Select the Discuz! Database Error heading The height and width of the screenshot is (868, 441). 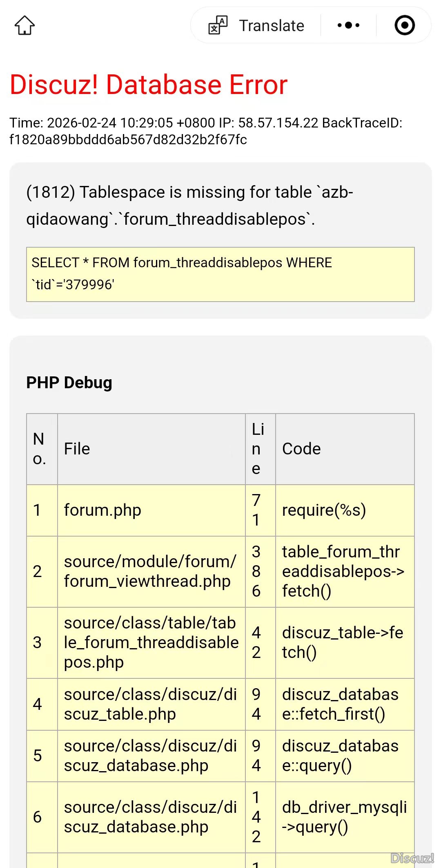(149, 85)
